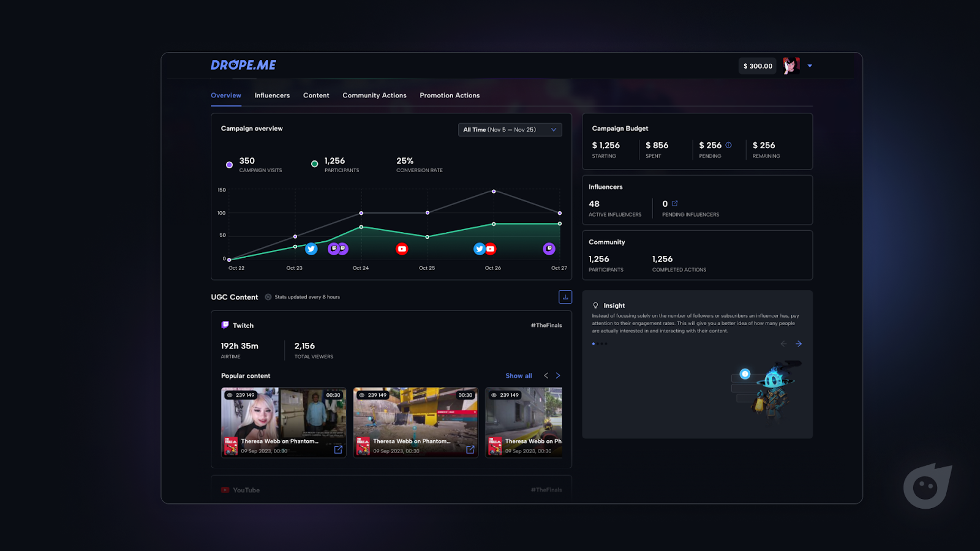Screen dimensions: 980x551
Task: Select the first insight pagination dot
Action: 593,343
